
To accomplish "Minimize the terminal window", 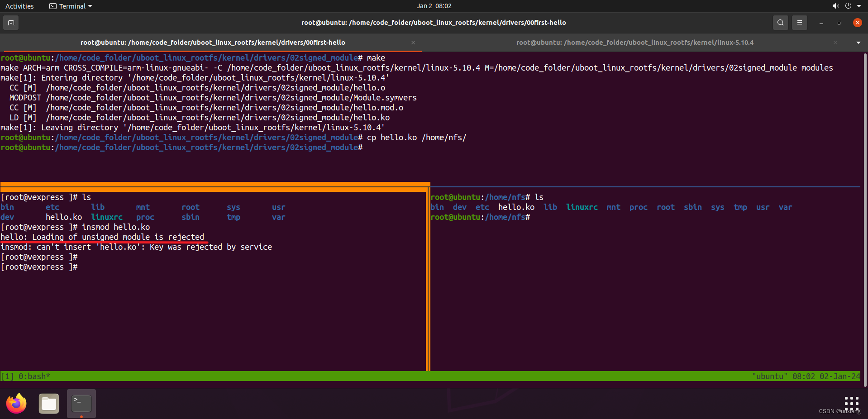I will tap(821, 23).
